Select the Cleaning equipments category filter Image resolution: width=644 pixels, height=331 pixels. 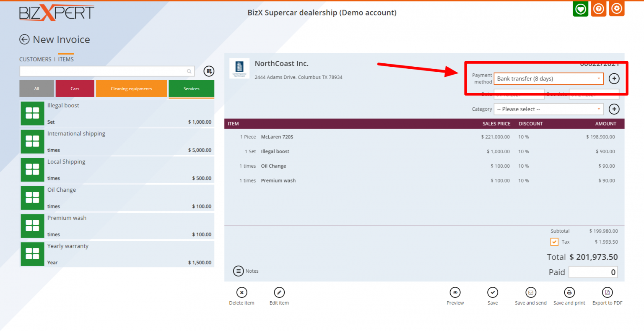point(131,89)
